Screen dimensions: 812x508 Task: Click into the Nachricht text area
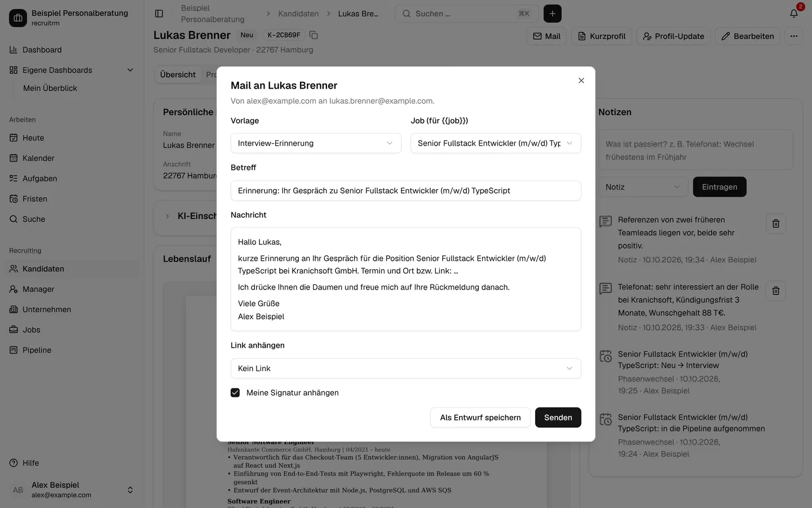coord(406,279)
